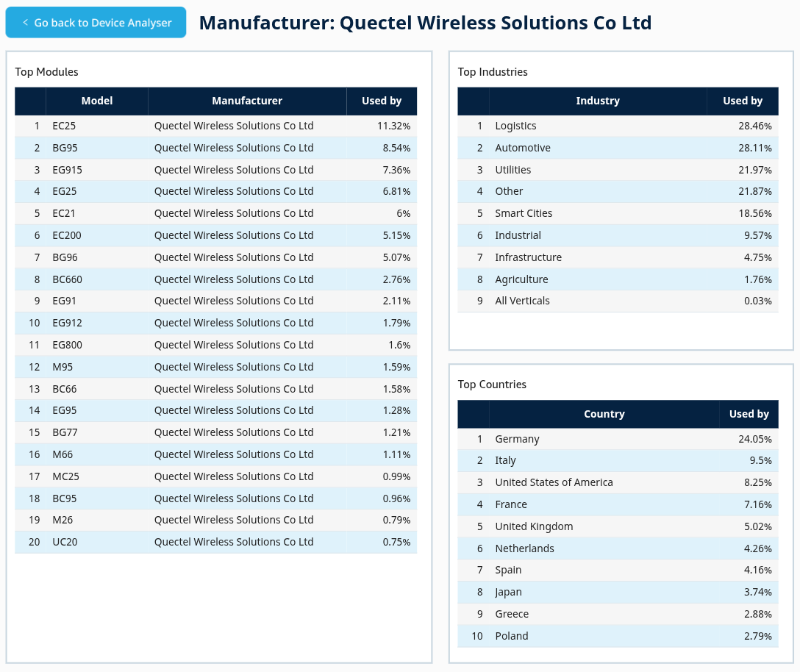This screenshot has width=800, height=672.
Task: Select the Smart Cities industry row
Action: click(618, 213)
